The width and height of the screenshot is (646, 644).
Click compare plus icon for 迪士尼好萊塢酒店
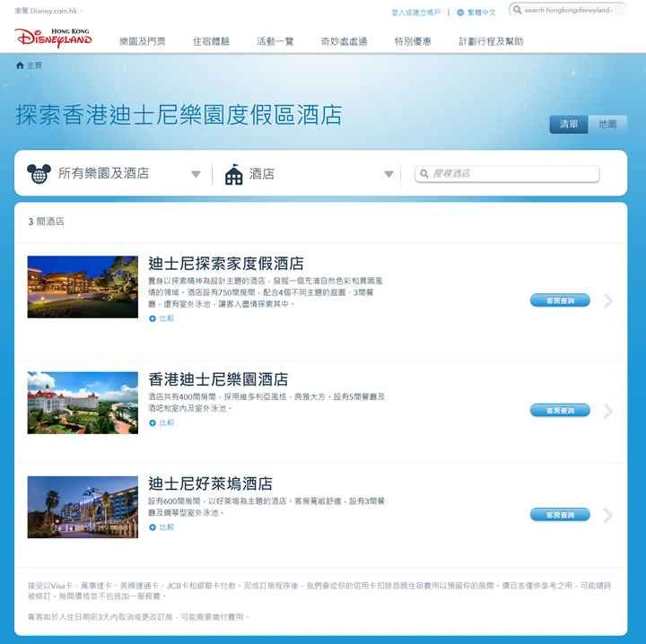point(153,527)
